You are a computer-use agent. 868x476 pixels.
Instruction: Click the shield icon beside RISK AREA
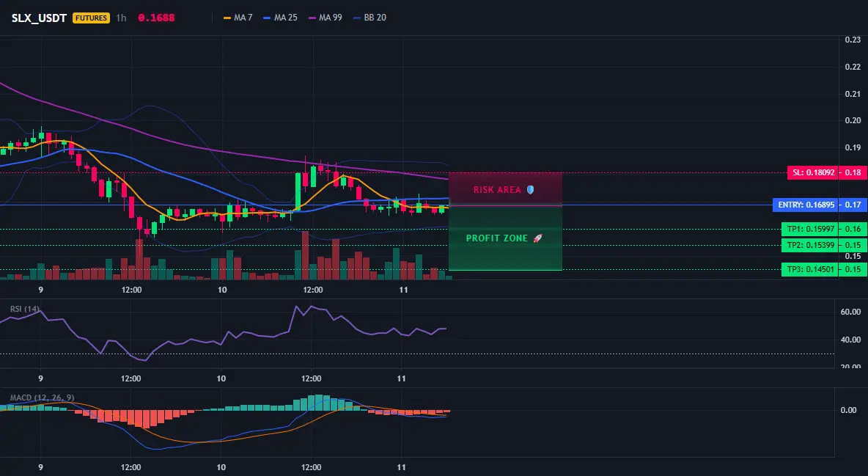tap(530, 189)
